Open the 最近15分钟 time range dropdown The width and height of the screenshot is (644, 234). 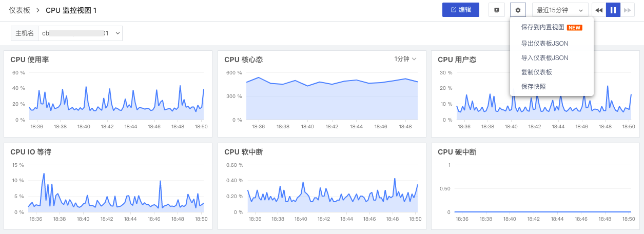point(560,10)
